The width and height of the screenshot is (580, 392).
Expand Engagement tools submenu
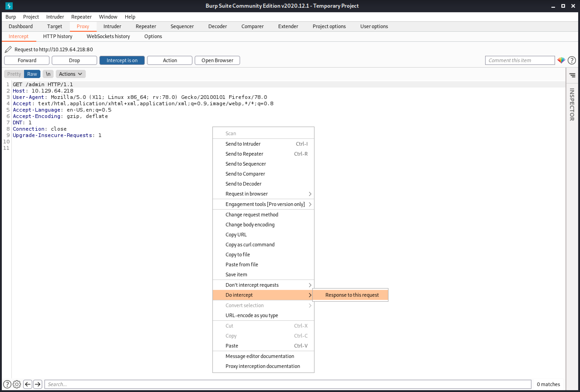click(263, 204)
